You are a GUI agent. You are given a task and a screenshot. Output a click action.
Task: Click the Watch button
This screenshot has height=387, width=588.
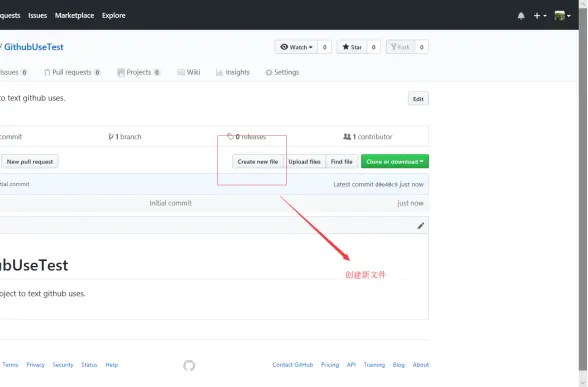tap(296, 47)
